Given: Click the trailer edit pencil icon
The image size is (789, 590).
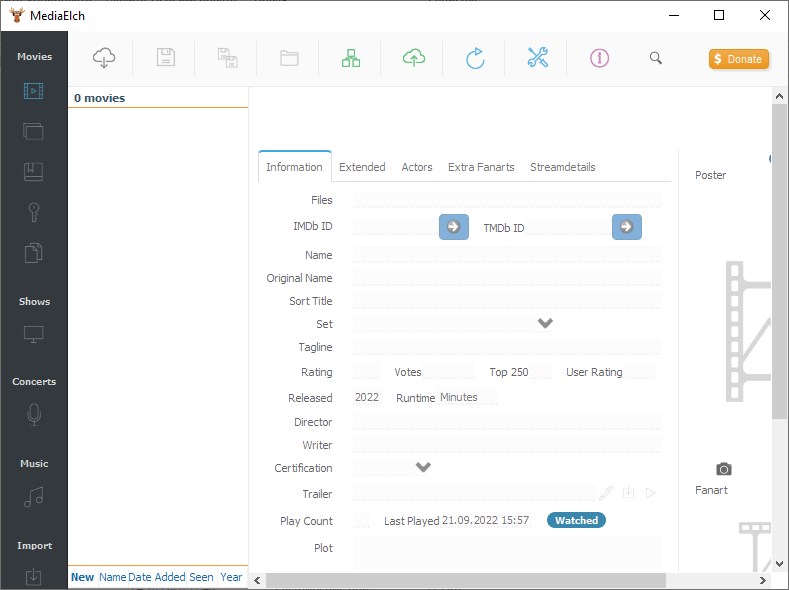Looking at the screenshot, I should (x=606, y=493).
